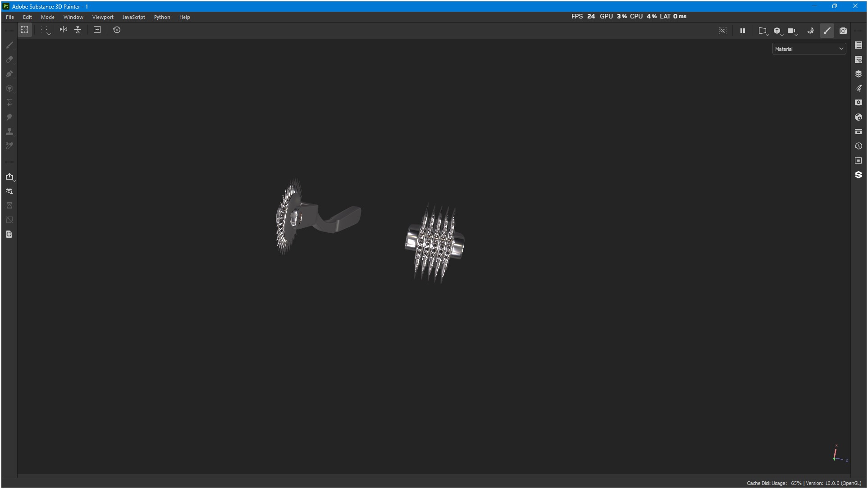The image size is (868, 489).
Task: Open the Python menu
Action: [162, 17]
